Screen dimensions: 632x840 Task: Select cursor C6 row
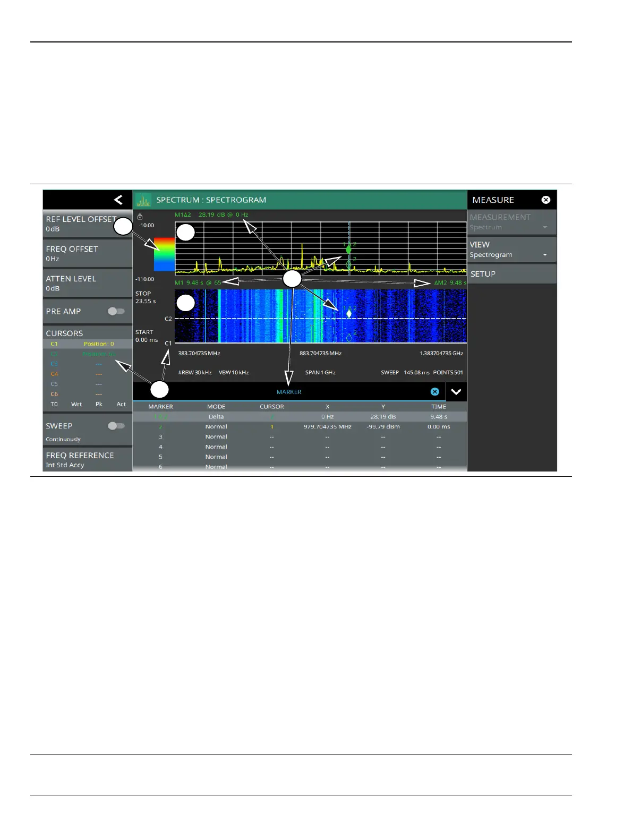pyautogui.click(x=87, y=394)
